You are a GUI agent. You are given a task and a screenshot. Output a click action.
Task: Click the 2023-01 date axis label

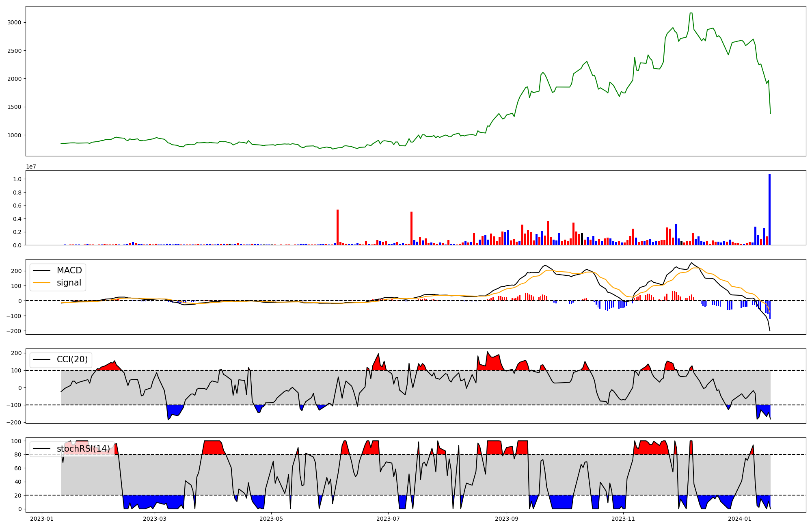41,519
